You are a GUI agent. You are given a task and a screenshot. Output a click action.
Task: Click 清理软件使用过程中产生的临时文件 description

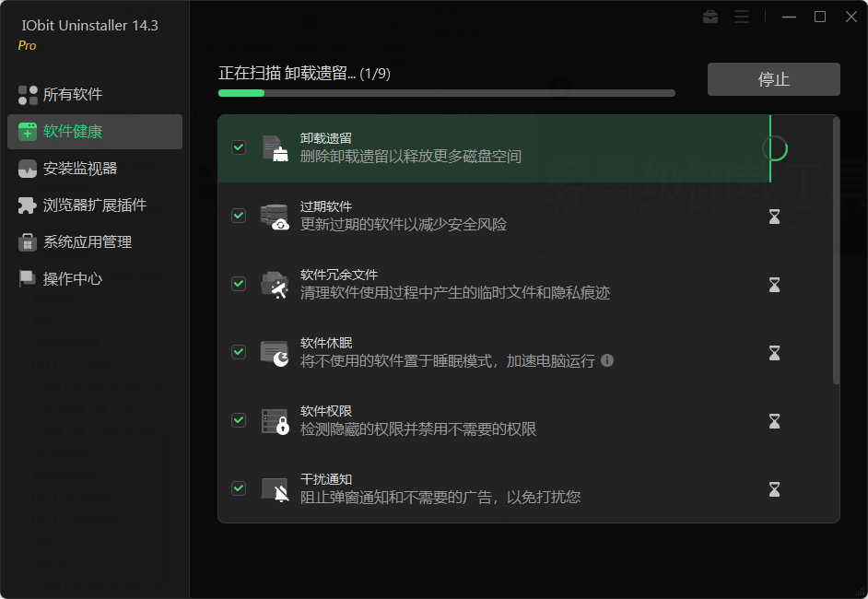pyautogui.click(x=455, y=292)
